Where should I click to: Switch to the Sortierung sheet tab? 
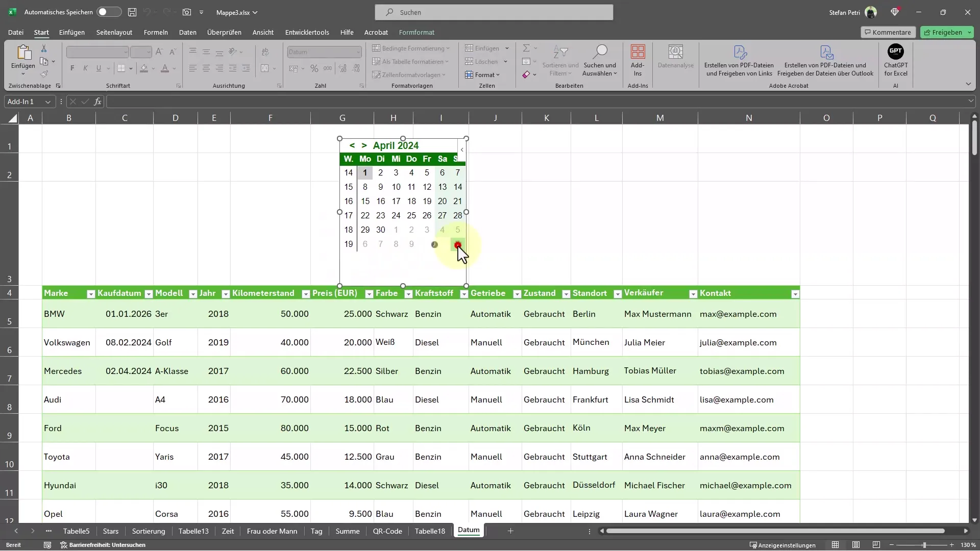click(x=149, y=530)
